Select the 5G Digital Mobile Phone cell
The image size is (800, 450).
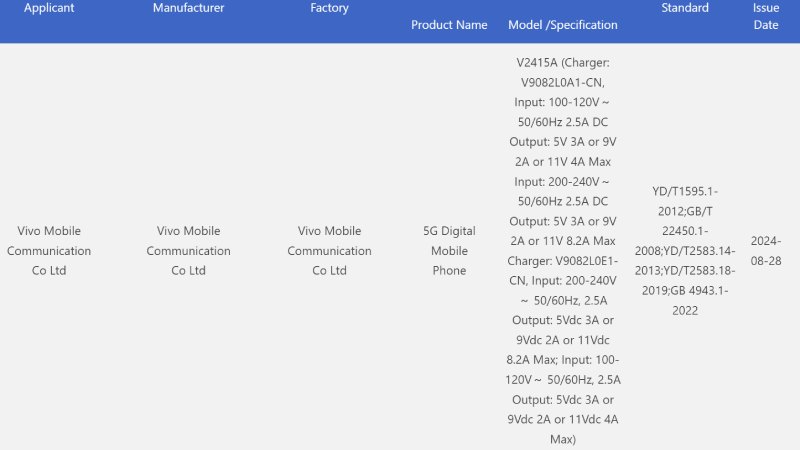[x=449, y=251]
